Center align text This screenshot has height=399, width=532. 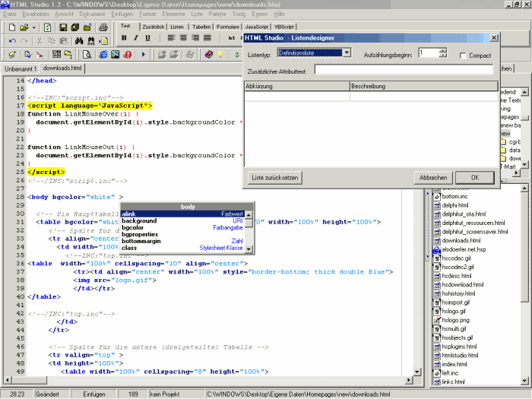(x=183, y=38)
